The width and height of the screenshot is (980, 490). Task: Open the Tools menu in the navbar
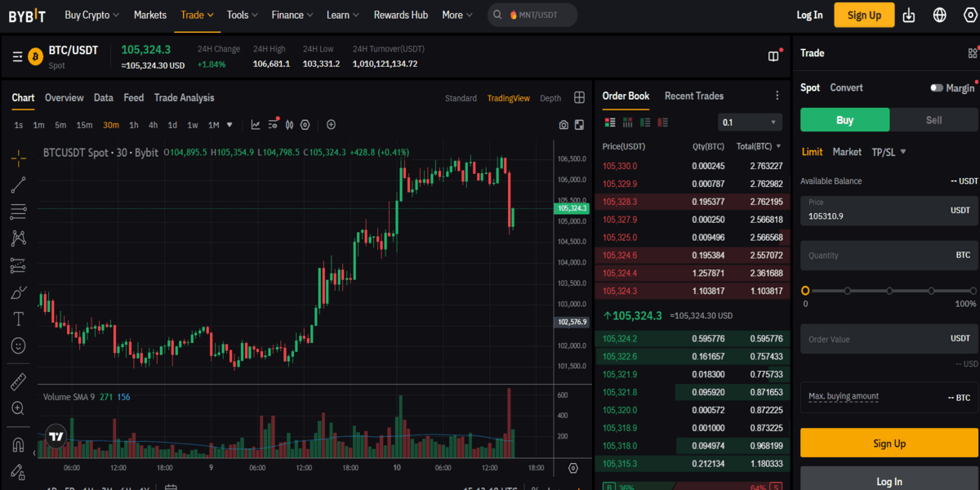point(240,14)
